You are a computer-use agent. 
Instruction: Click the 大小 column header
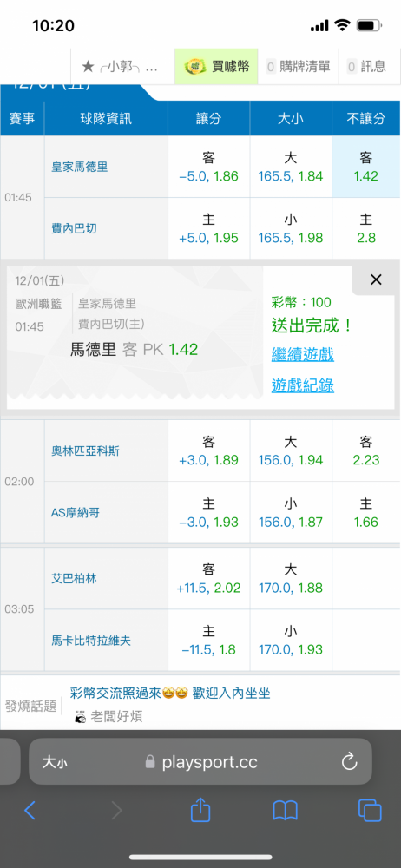291,118
